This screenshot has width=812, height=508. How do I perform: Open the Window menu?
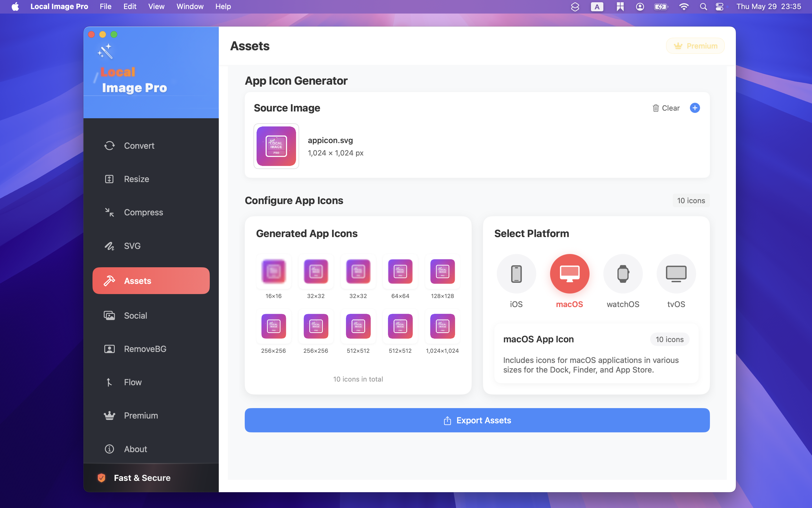click(190, 6)
